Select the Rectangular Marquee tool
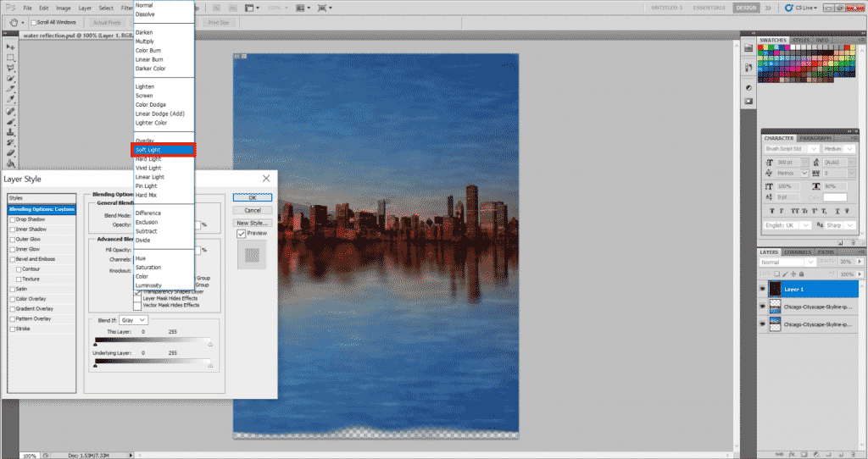 10,58
